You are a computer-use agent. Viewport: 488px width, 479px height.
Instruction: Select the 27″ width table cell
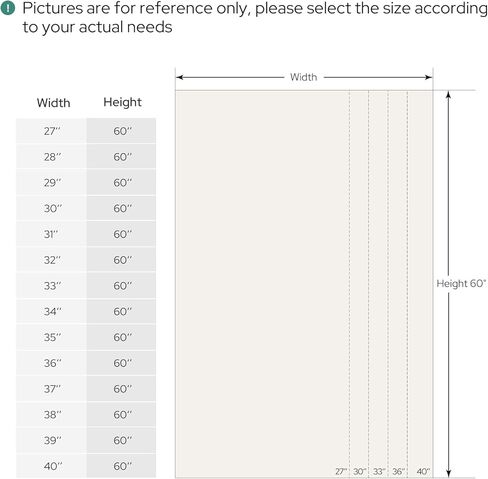tap(51, 131)
